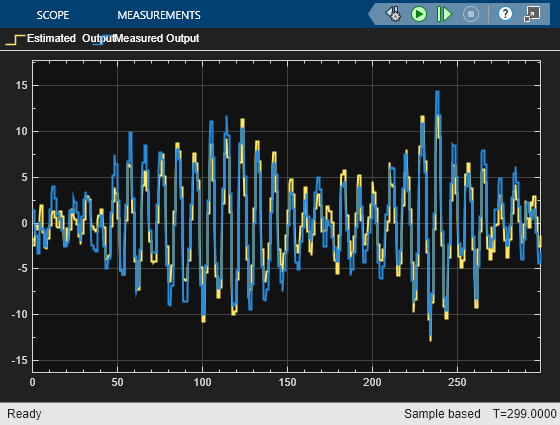
Task: Click the Run simulation play button
Action: [419, 14]
